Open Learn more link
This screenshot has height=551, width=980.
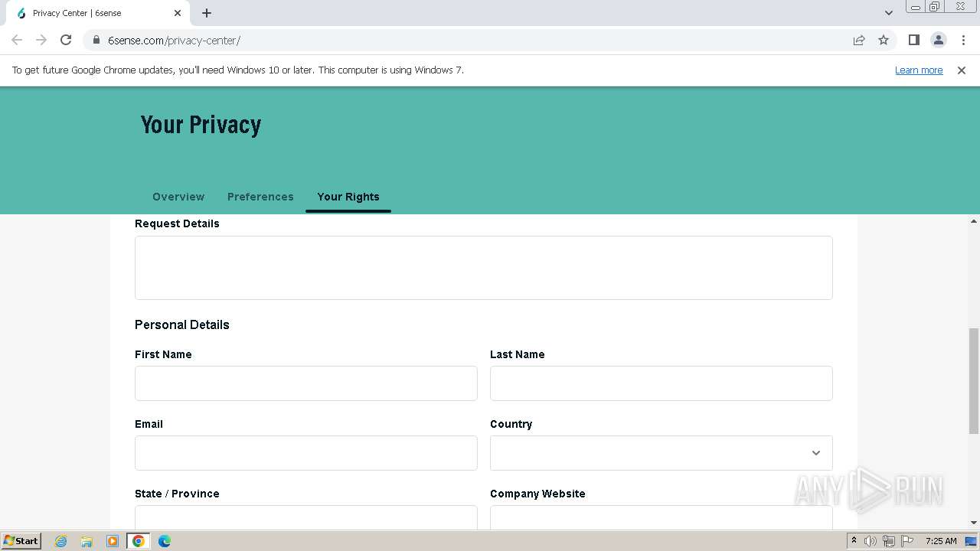(x=919, y=70)
